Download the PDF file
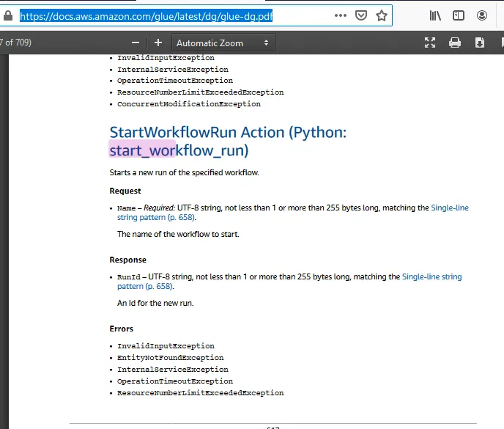 pyautogui.click(x=480, y=43)
